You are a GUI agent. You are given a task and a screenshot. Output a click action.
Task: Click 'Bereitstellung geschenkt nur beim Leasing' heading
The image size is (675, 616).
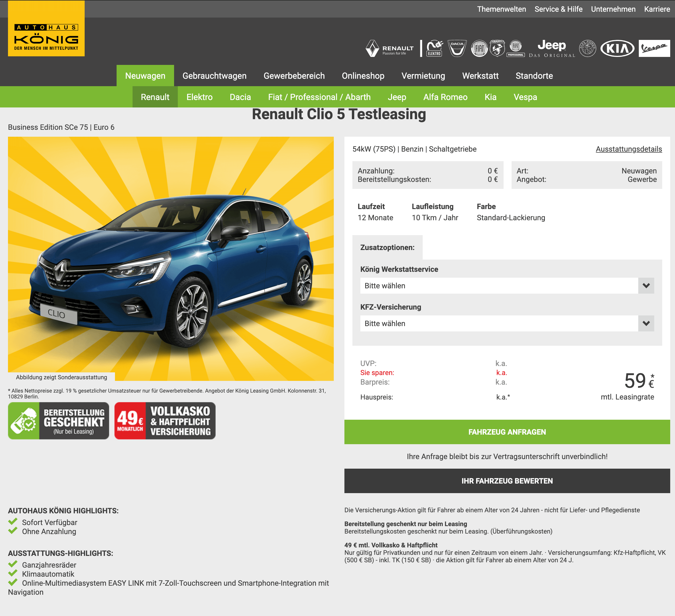tap(405, 524)
